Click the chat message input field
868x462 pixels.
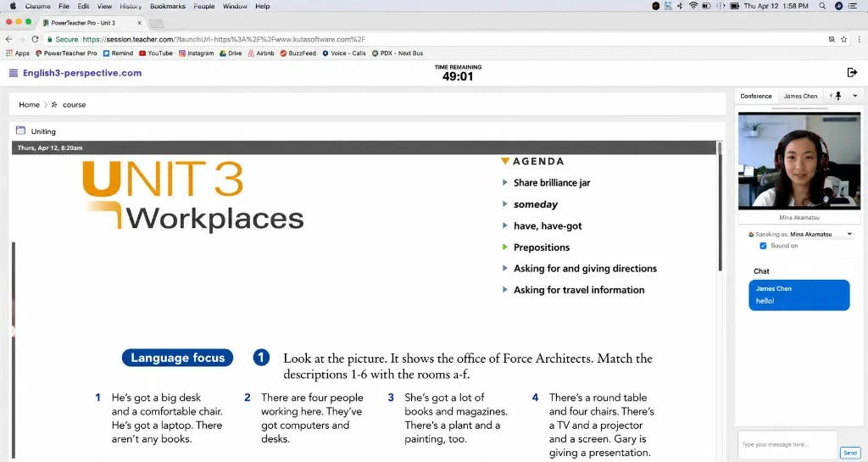(787, 444)
